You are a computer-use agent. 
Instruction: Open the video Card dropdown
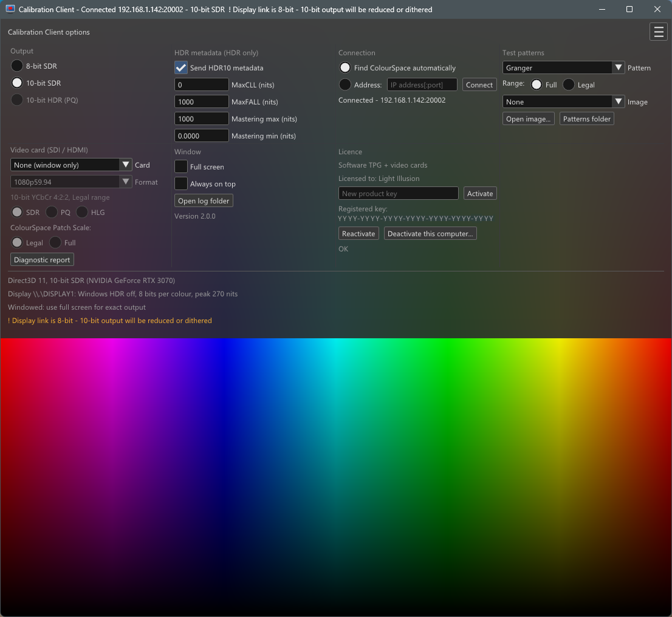(x=70, y=165)
